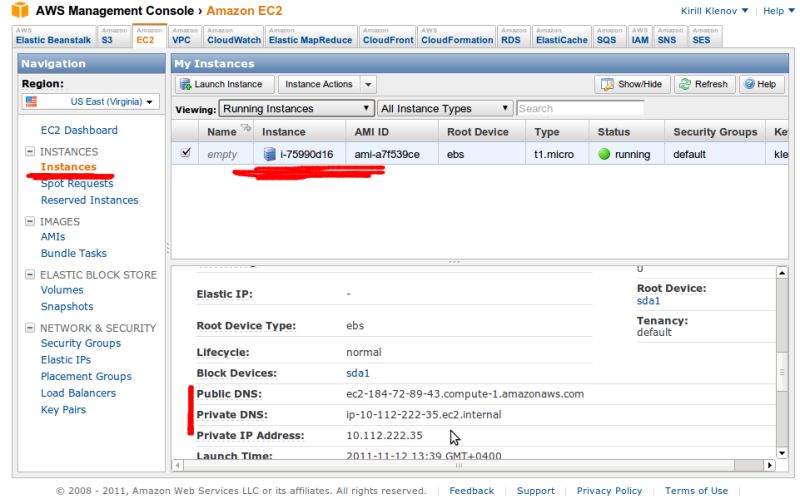Viewport: 800px width, 504px height.
Task: Click the Launch Instance button
Action: (x=225, y=84)
